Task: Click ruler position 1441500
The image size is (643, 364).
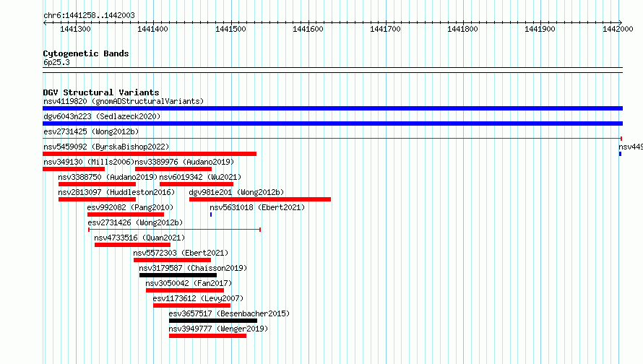Action: pos(230,29)
